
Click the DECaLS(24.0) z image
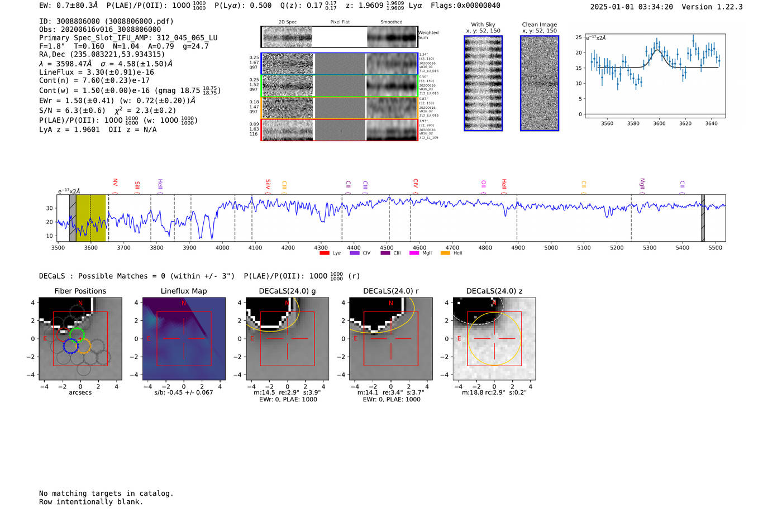(494, 339)
